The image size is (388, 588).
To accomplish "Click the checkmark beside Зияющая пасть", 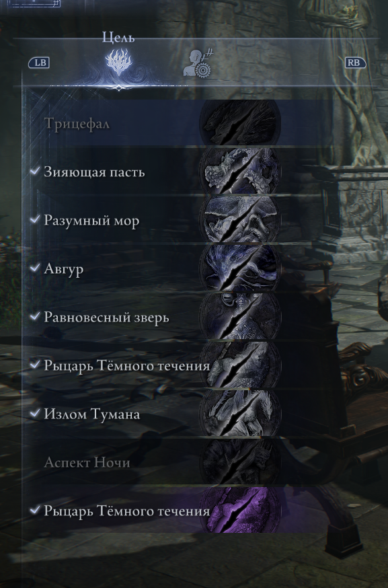I will coord(35,171).
